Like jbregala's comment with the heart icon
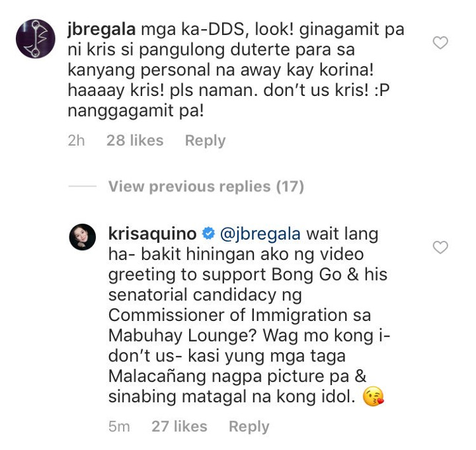Screen dimensions: 476x450 click(x=440, y=42)
